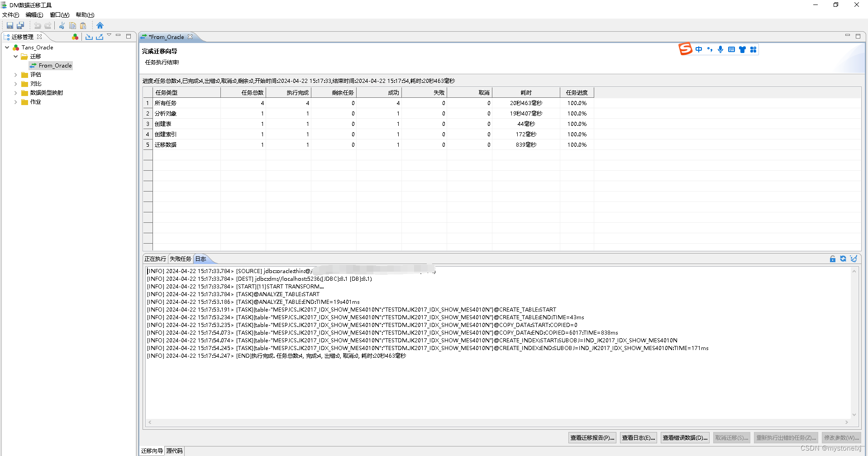Click the import icon in migration panel
The width and height of the screenshot is (868, 456).
tap(89, 37)
